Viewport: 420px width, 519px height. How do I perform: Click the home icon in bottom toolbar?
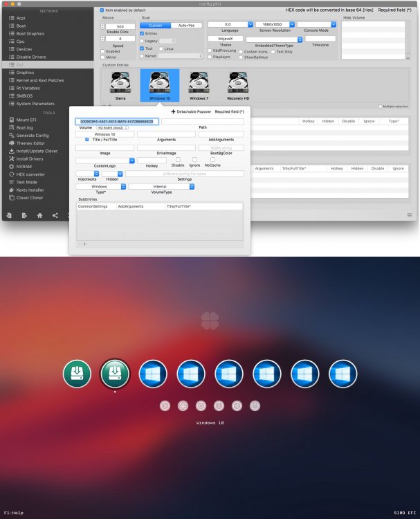pyautogui.click(x=39, y=215)
